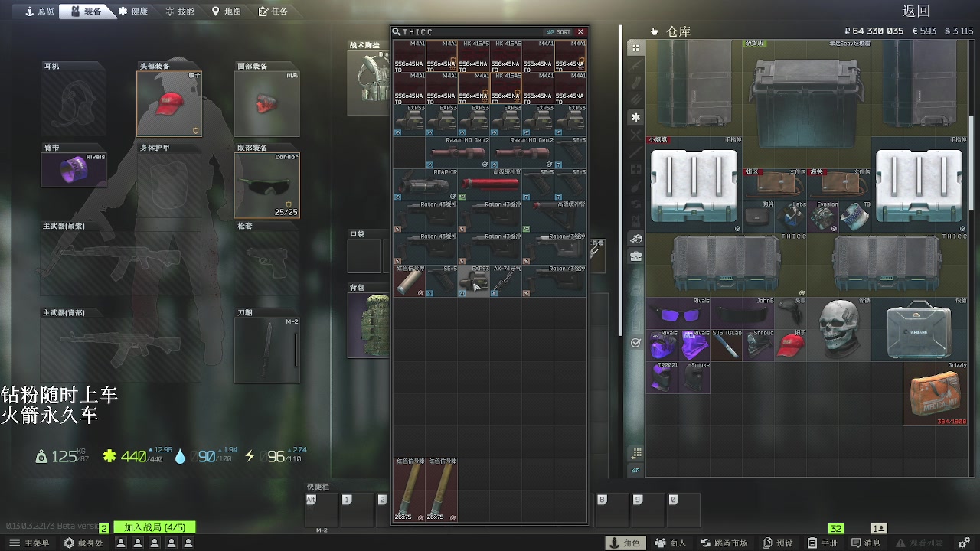
Task: Open the 总览 overview tab
Action: coord(40,11)
